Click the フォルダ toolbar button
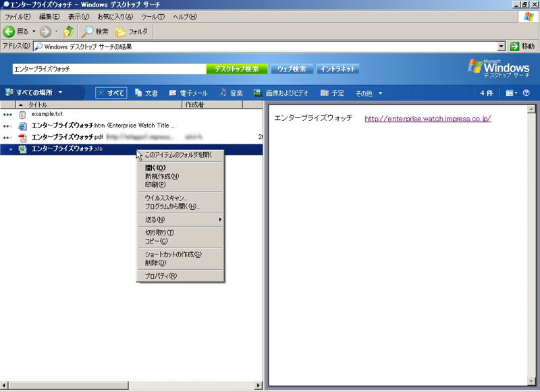Screen dimensions: 540x392 [x=131, y=32]
